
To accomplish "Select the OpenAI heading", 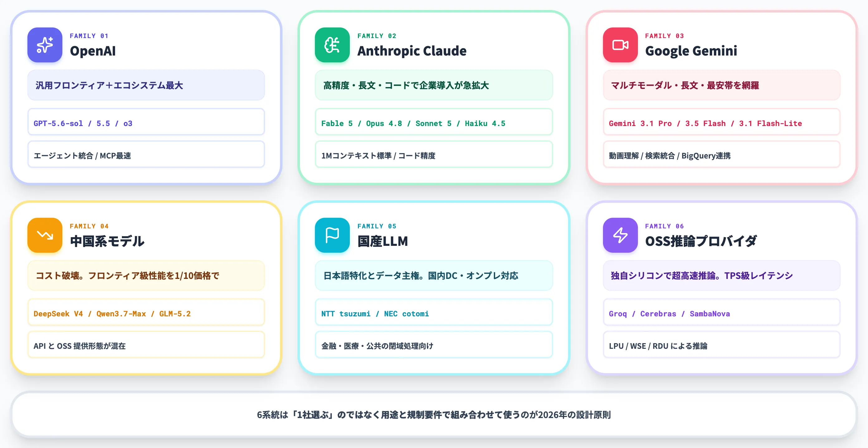I will 93,51.
